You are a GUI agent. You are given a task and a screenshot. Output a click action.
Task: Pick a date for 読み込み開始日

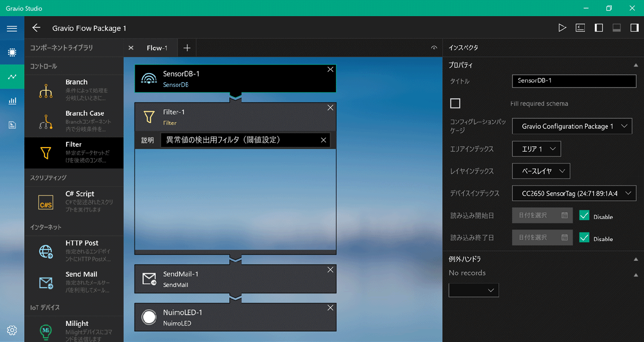(x=543, y=215)
